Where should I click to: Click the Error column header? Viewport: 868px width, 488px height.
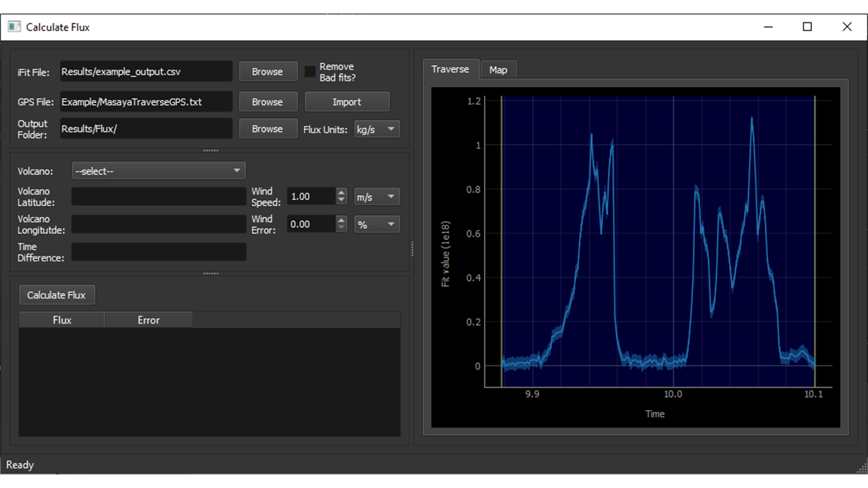pyautogui.click(x=149, y=320)
